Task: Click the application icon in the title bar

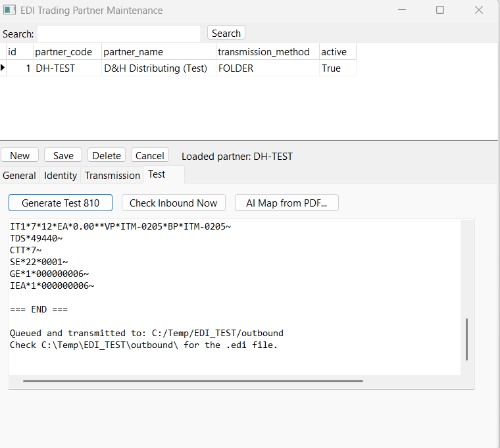Action: 9,10
